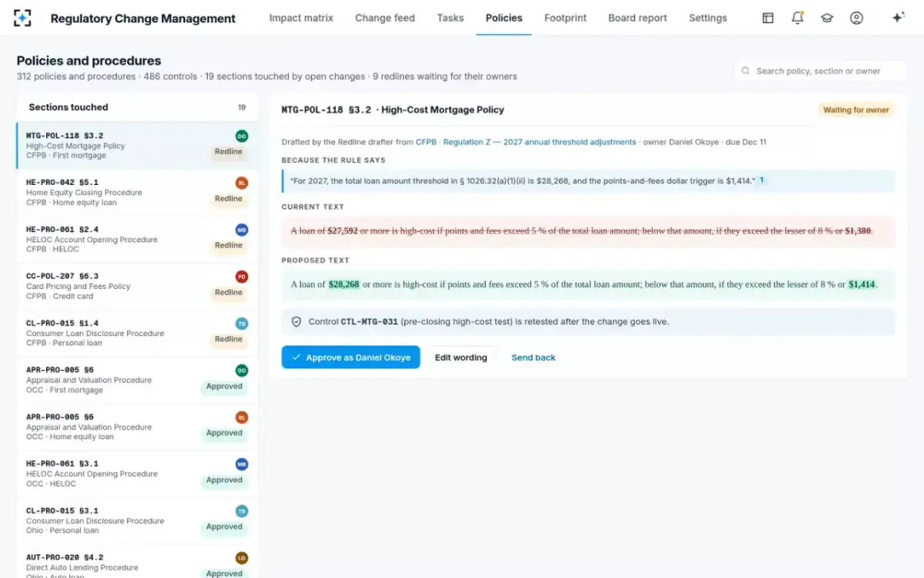Click the Redline badge on CC-POL-207 §6.3
Screen dimensions: 924x578
(229, 293)
